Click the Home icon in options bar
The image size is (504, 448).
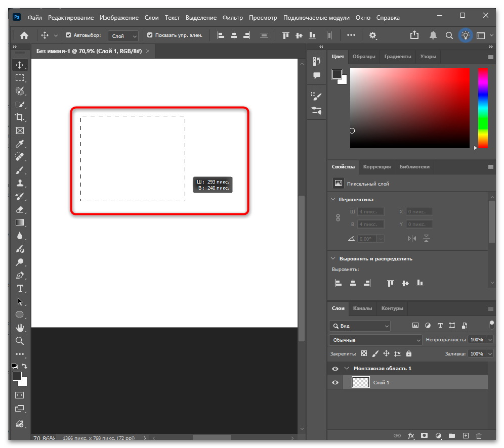24,35
